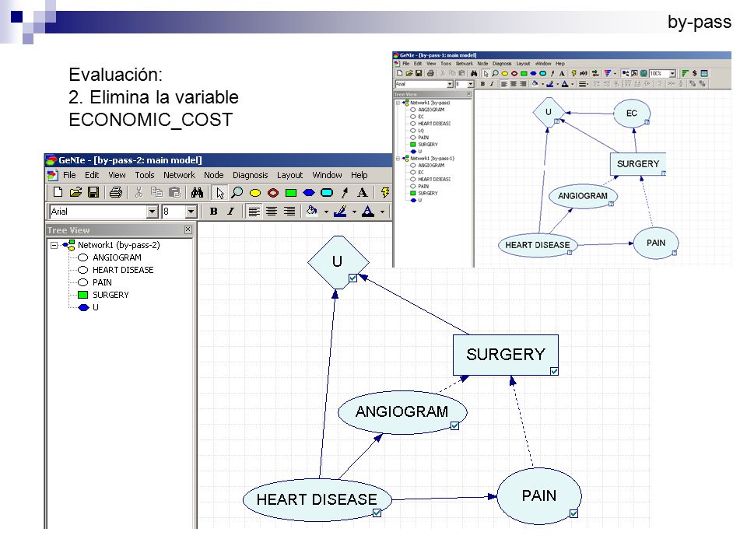The height and width of the screenshot is (560, 747).
Task: Toggle Bold in by-pass-2 format toolbar
Action: point(214,212)
